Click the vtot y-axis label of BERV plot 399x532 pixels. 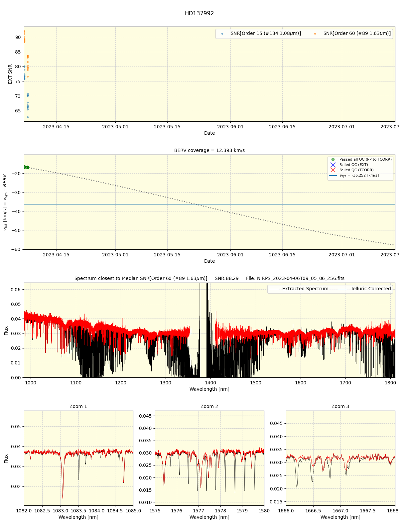tap(5, 202)
